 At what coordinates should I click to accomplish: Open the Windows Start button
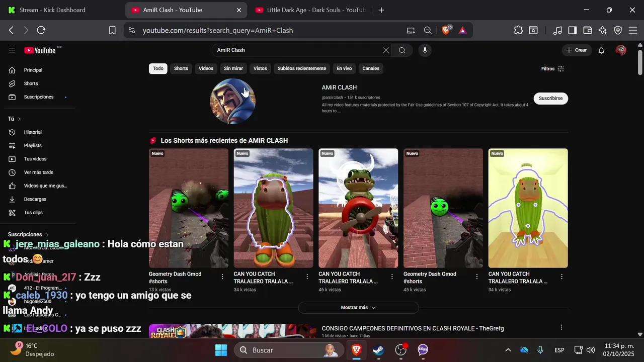[x=221, y=350]
